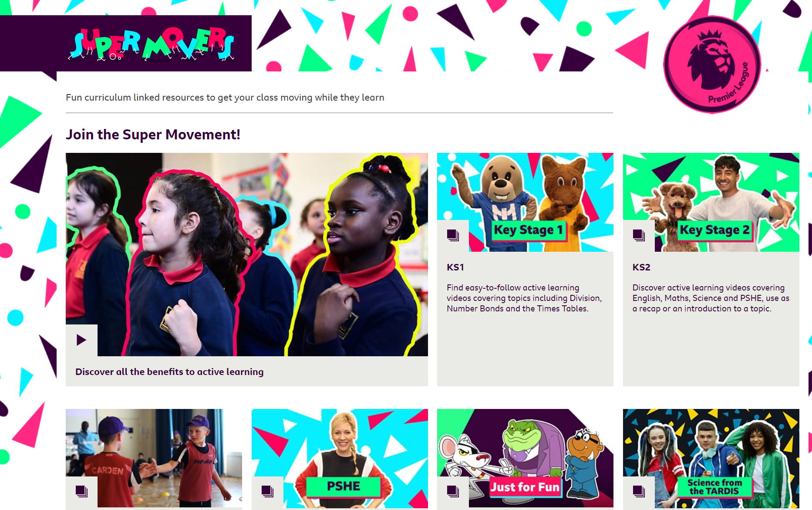
Task: Click the collection icon on KS2 card
Action: pos(639,236)
